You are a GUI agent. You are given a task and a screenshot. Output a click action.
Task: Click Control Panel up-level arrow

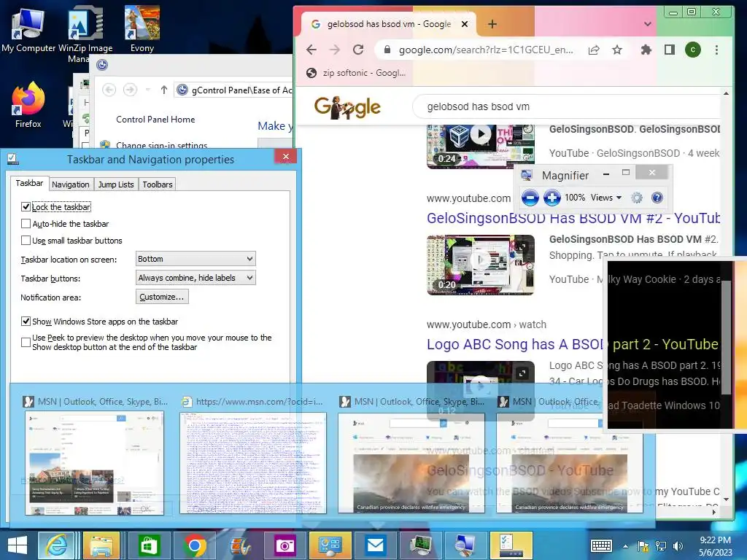[164, 90]
